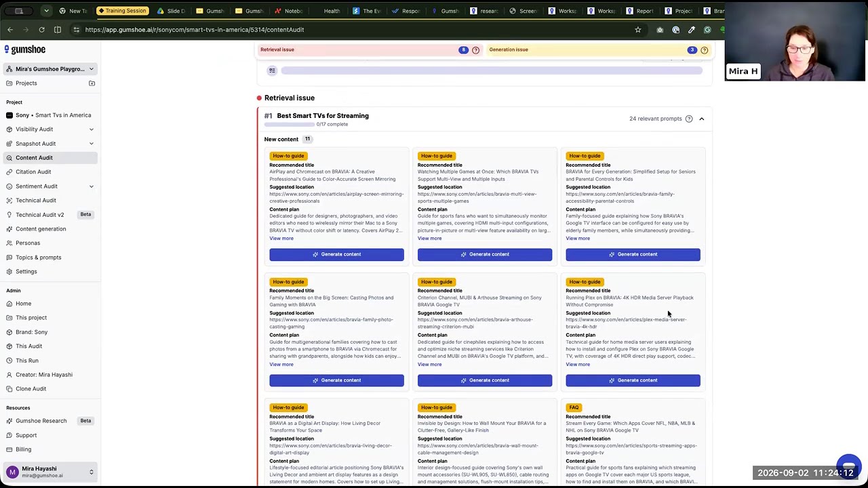Click View more on Family Moments card
The width and height of the screenshot is (868, 488).
point(281,365)
